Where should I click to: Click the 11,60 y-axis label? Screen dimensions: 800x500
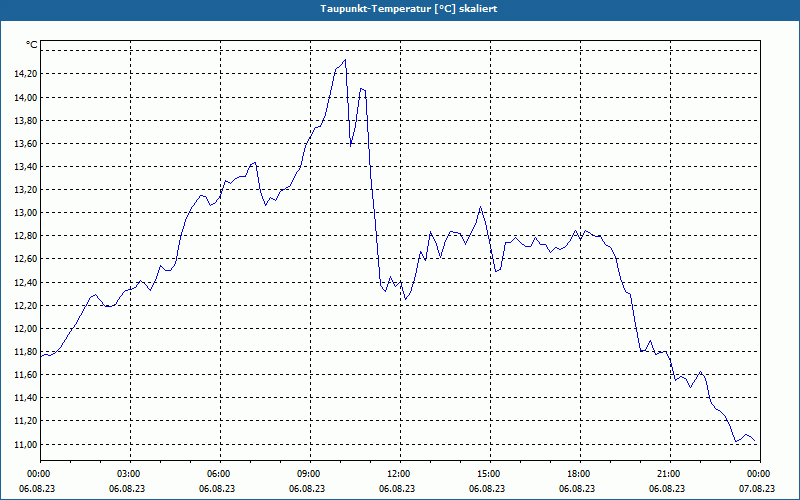coord(26,375)
